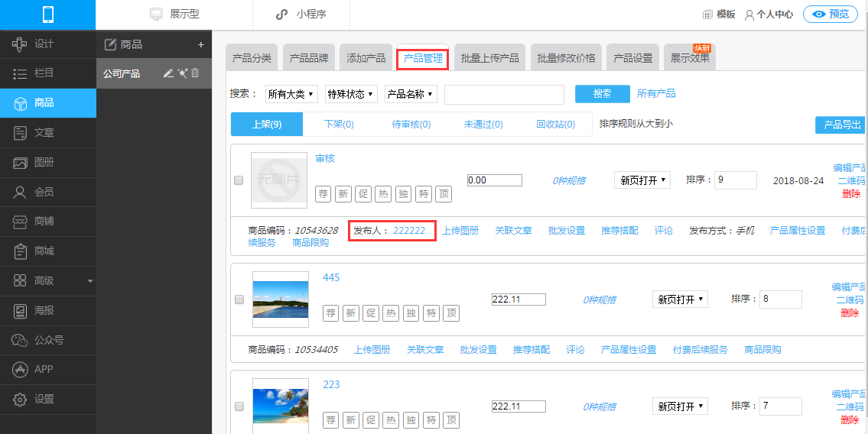The image size is (868, 434).
Task: Click the mobile phone icon in top-left
Action: point(48,15)
